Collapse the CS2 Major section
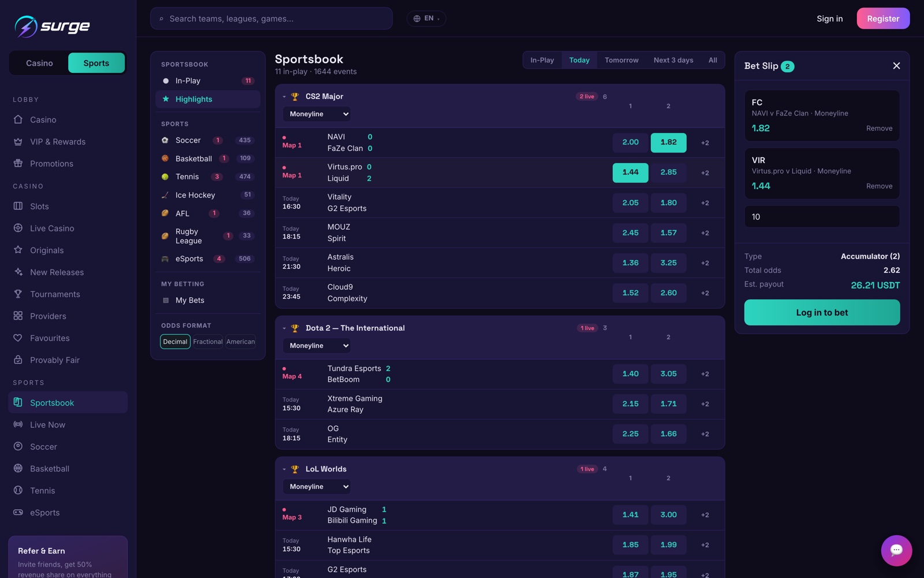This screenshot has width=924, height=578. [284, 97]
